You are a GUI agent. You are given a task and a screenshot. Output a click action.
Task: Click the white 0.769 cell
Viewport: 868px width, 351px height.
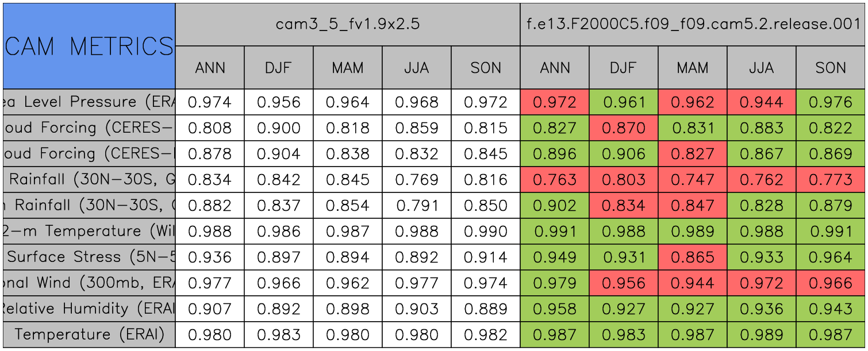[416, 180]
